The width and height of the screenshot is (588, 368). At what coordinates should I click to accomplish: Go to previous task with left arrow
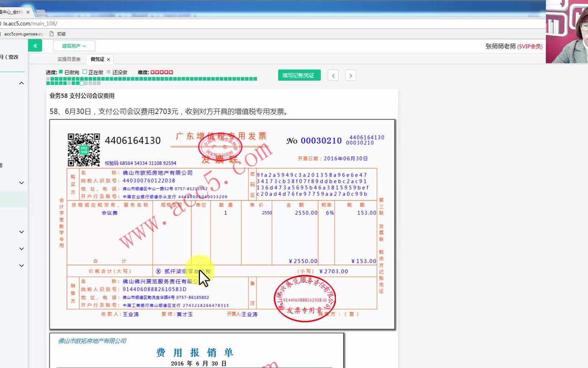pos(333,75)
